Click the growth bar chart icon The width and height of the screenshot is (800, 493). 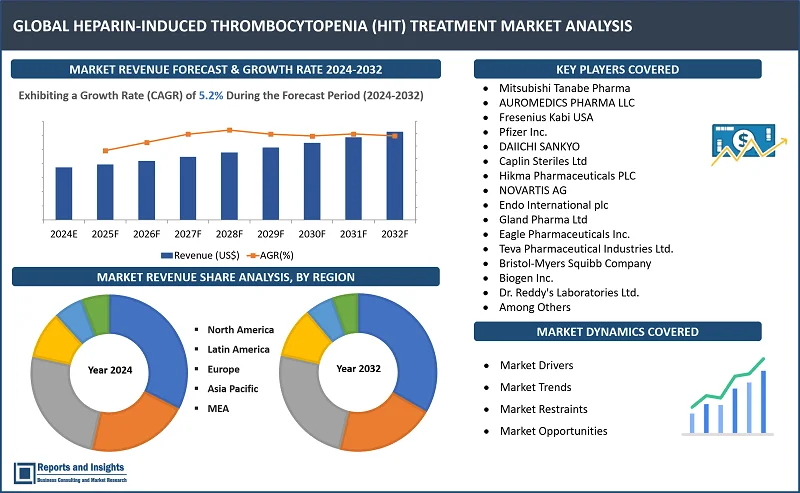click(x=728, y=397)
